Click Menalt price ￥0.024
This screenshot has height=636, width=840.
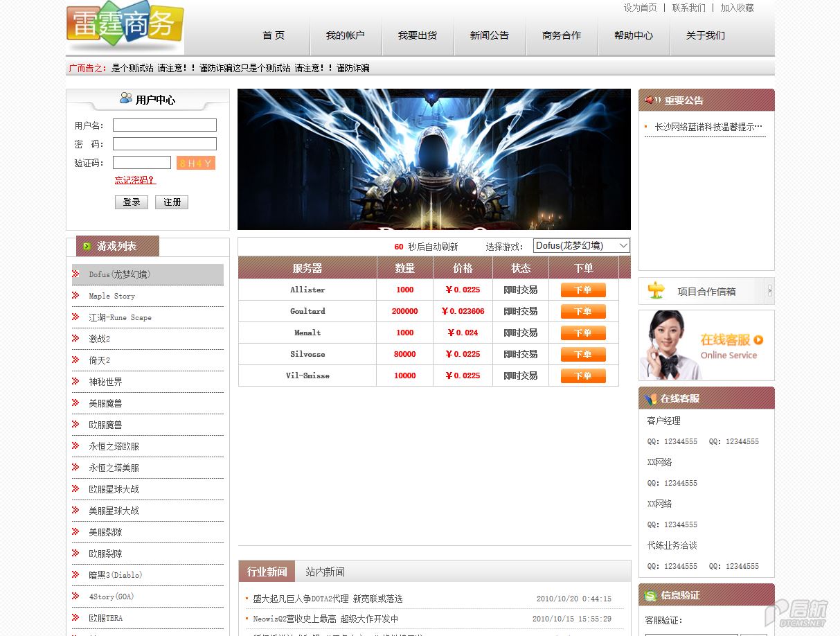(463, 333)
